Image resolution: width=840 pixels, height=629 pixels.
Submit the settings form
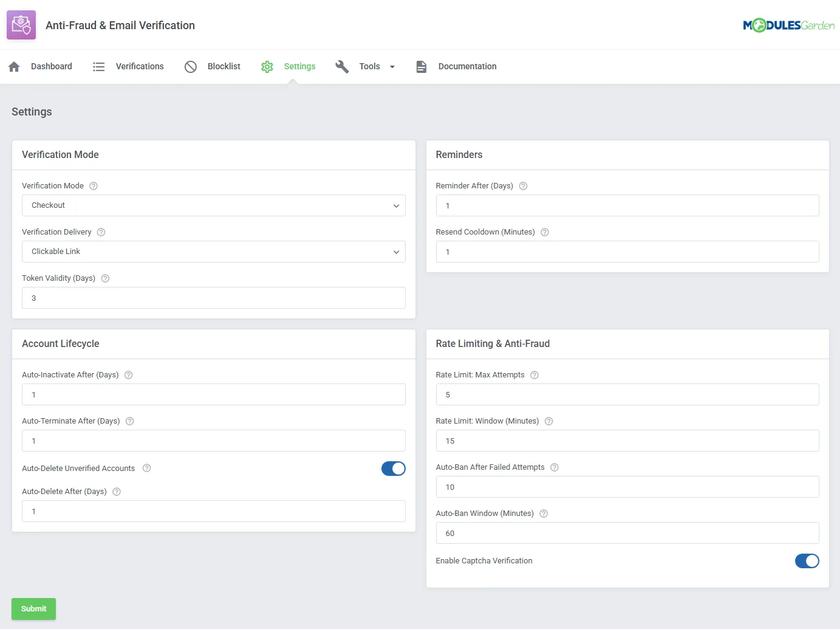(x=34, y=609)
